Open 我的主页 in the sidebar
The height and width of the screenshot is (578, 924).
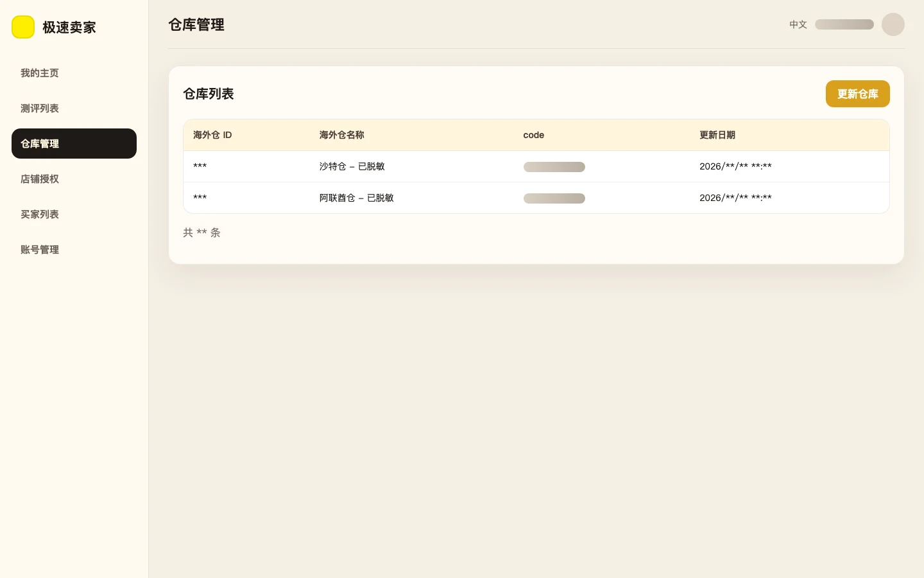74,73
